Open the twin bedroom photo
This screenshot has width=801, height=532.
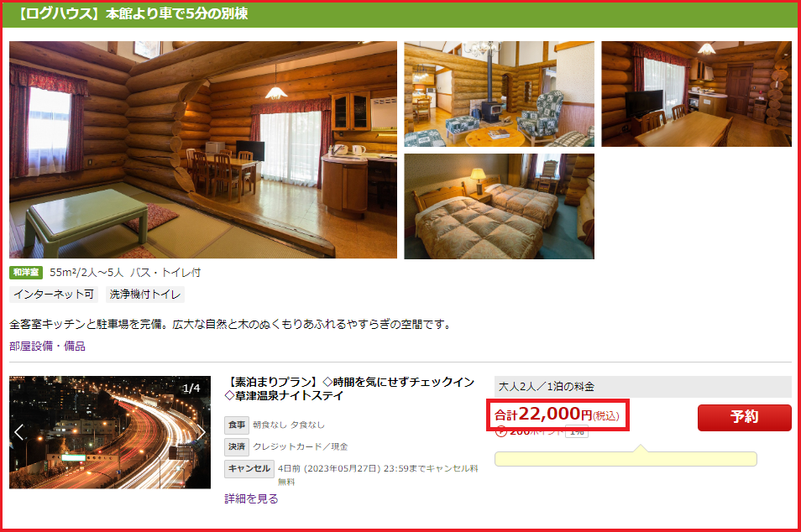[x=499, y=206]
